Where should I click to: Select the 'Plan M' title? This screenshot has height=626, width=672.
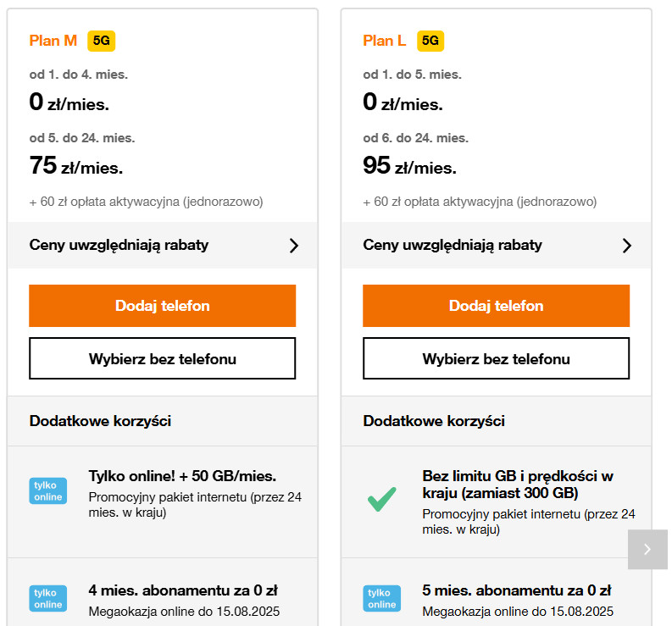point(53,41)
